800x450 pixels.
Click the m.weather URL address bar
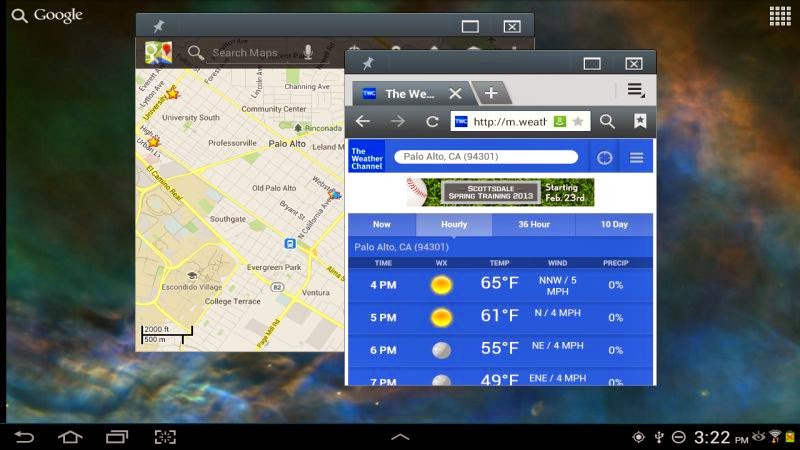point(520,121)
